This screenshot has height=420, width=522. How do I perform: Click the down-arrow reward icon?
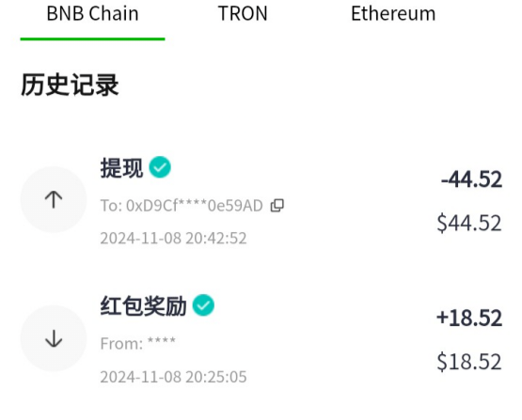[54, 338]
